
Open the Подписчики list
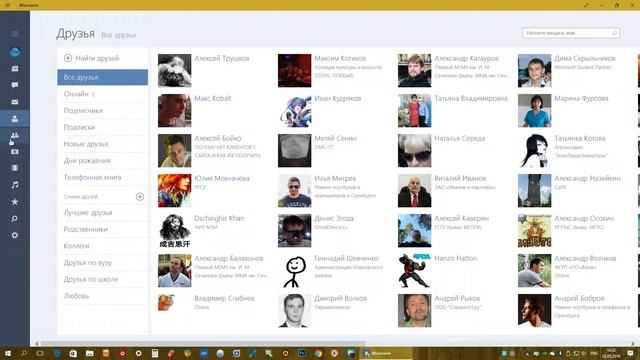102,111
